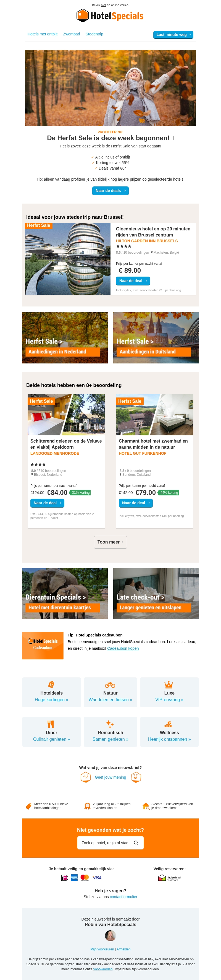Click the Afmelden unsubscribe link
The height and width of the screenshot is (980, 221).
(123, 949)
